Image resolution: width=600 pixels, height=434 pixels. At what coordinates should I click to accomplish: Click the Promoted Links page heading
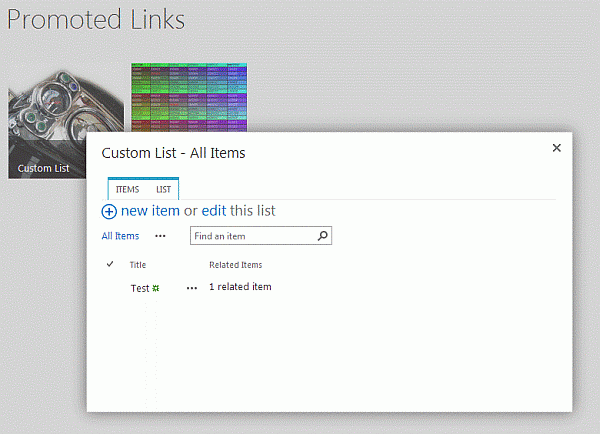(96, 20)
